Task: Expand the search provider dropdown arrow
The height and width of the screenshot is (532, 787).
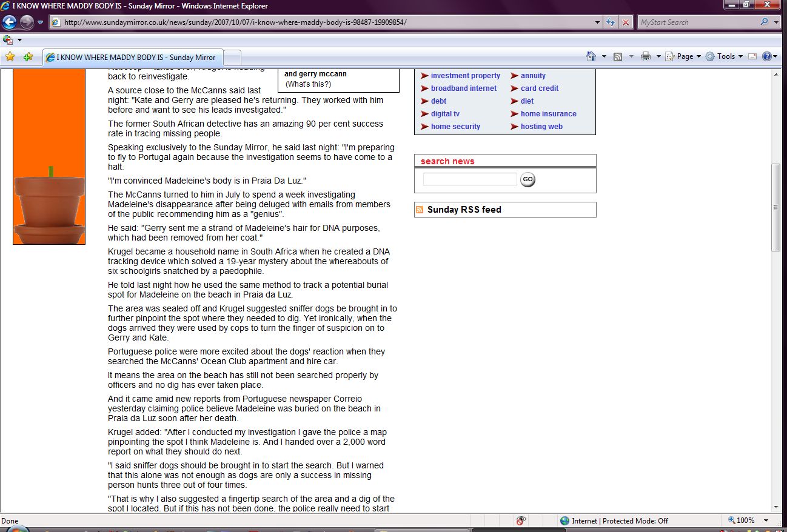Action: pyautogui.click(x=777, y=22)
